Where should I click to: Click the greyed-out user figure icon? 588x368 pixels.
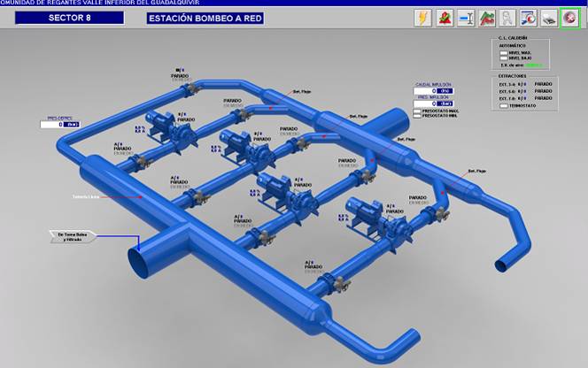pos(507,18)
